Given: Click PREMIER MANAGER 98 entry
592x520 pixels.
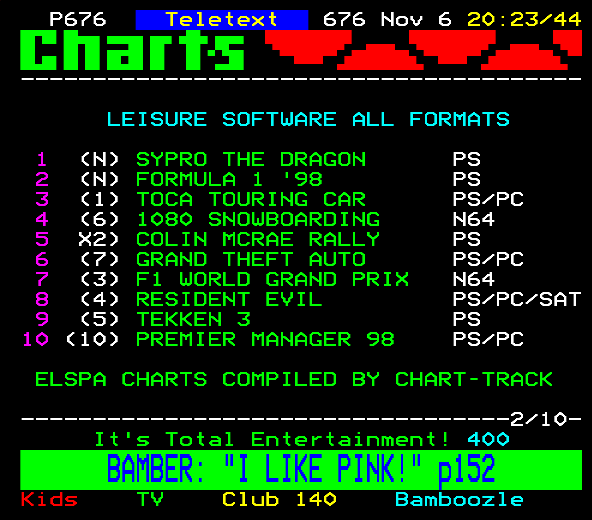Looking at the screenshot, I should pyautogui.click(x=265, y=339).
